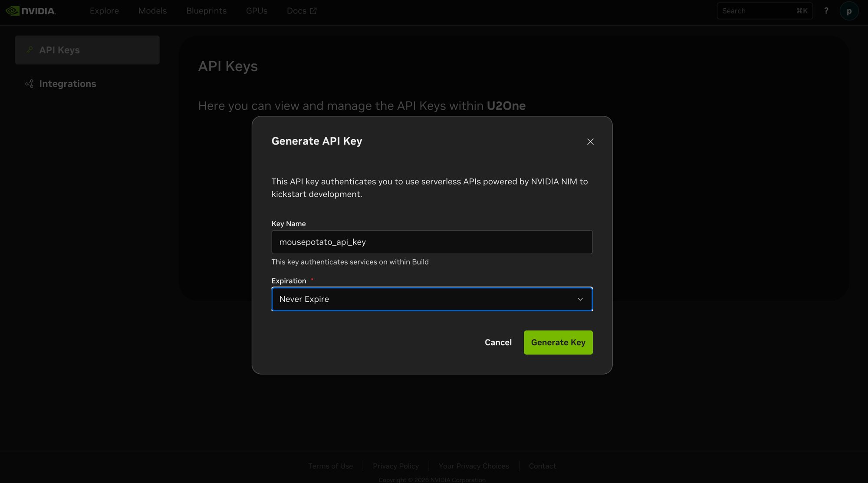Open the Contact link

[x=542, y=466]
